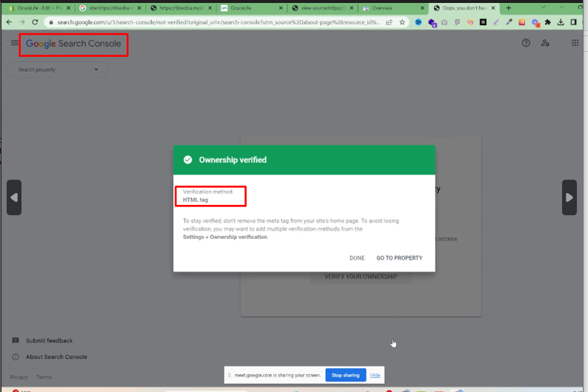The width and height of the screenshot is (588, 392).
Task: Click the next slide arrow
Action: 569,197
